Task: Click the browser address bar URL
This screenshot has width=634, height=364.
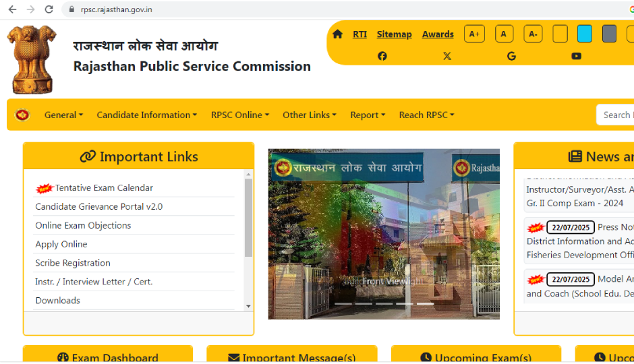Action: [x=117, y=9]
